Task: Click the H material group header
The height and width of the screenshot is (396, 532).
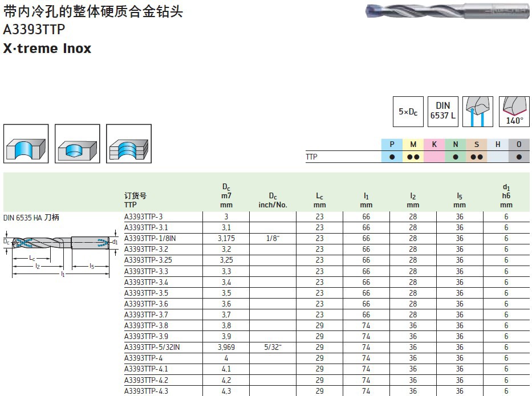Action: 498,144
